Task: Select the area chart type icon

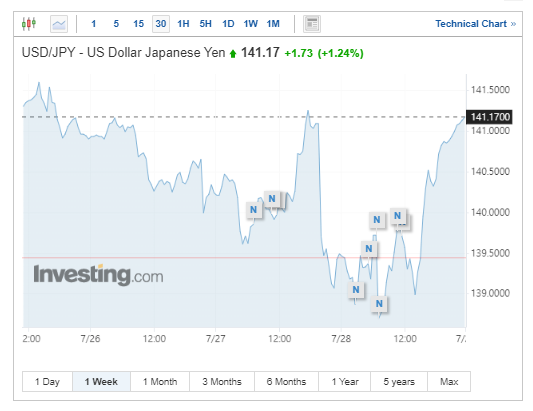Action: tap(59, 24)
